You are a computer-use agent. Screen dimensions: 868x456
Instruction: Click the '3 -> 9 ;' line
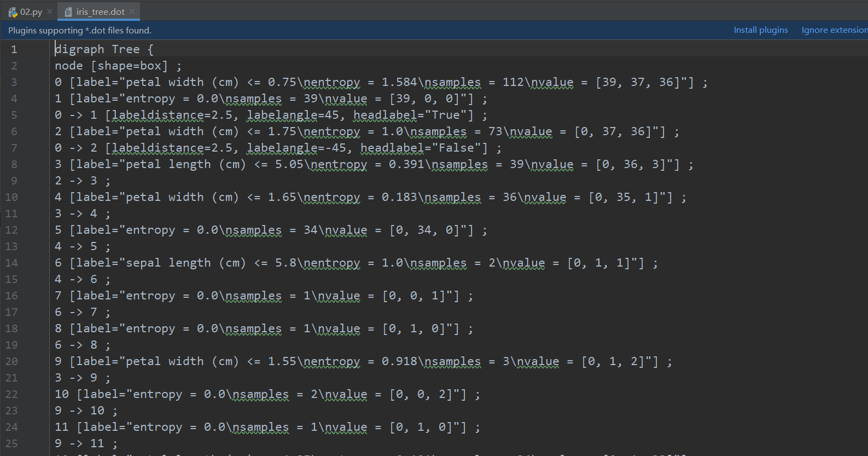coord(83,378)
